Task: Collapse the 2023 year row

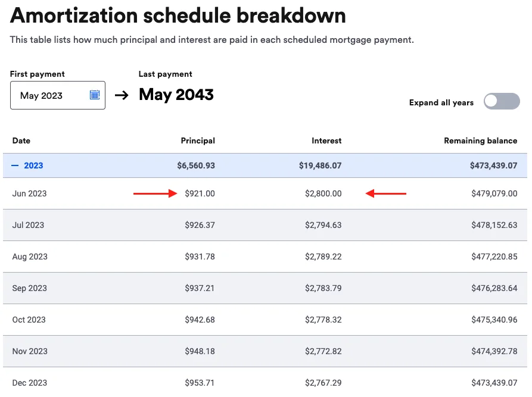Action: 33,165
